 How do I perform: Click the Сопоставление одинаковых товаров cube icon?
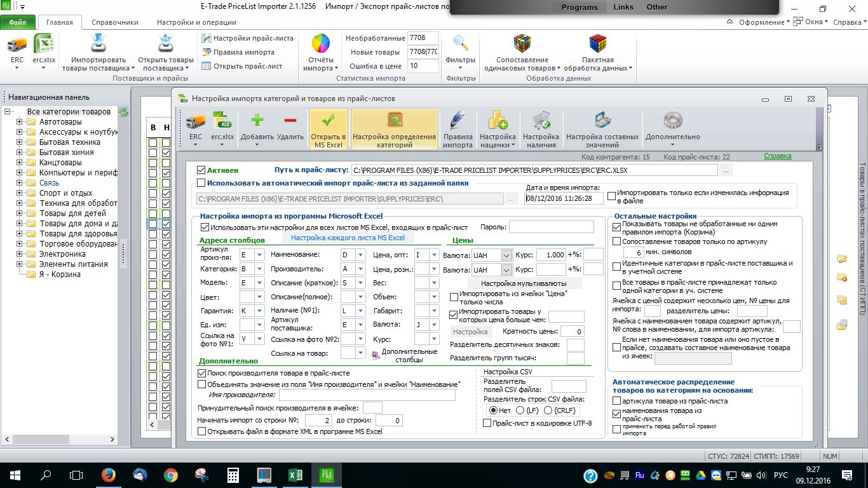pos(522,43)
